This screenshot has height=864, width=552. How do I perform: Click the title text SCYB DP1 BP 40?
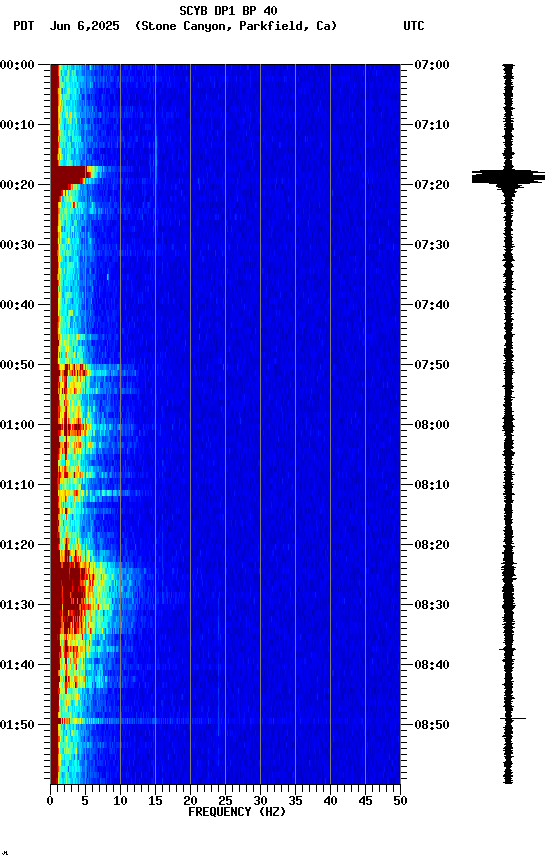(x=228, y=11)
